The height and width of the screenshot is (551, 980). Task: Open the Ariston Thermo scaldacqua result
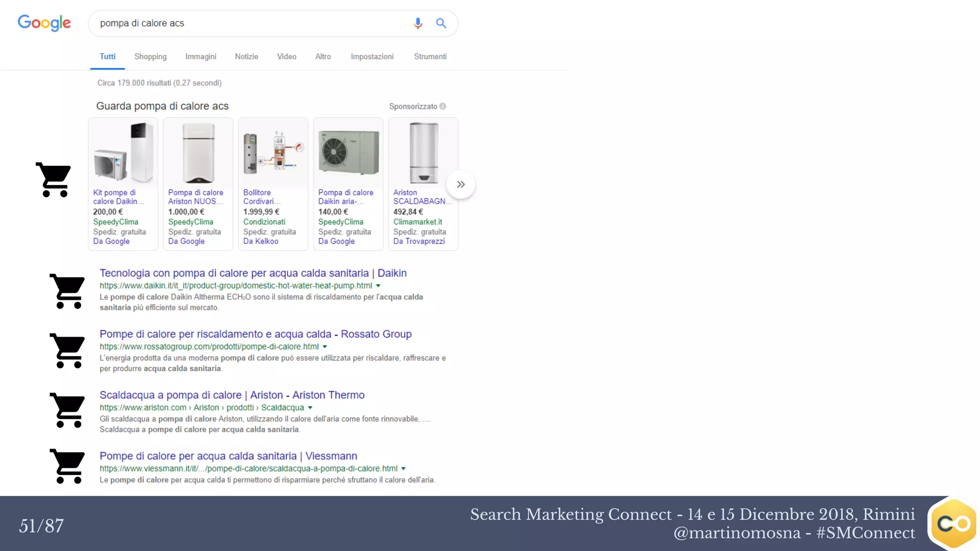click(x=232, y=395)
